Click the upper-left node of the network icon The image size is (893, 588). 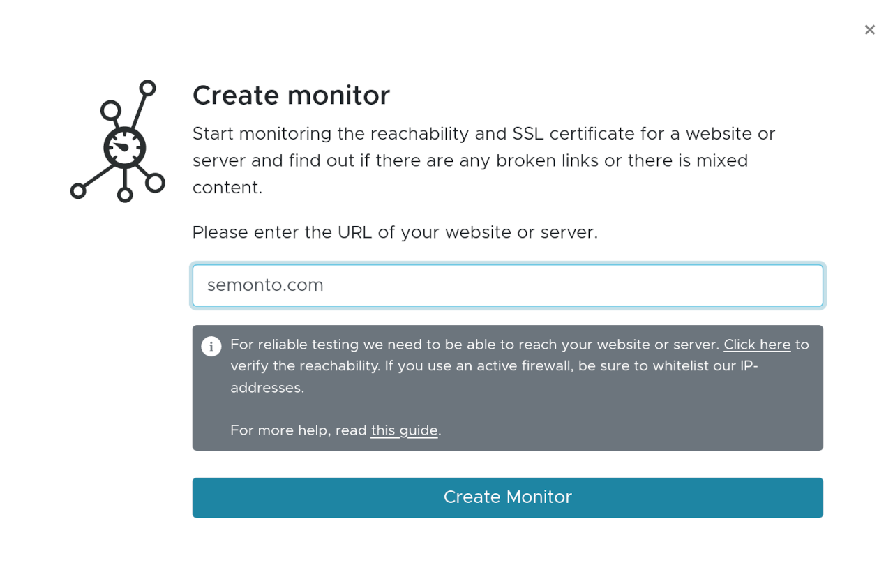[110, 110]
